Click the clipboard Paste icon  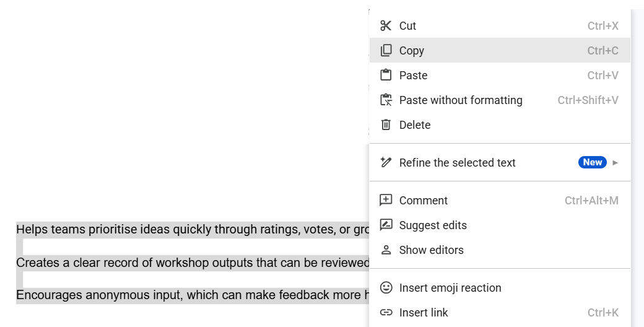point(386,75)
